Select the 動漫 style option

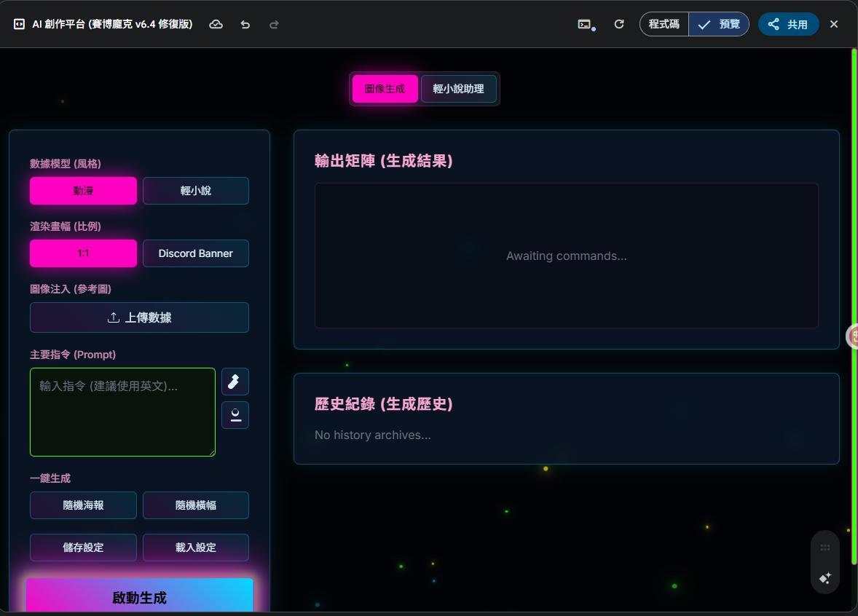[x=83, y=191]
